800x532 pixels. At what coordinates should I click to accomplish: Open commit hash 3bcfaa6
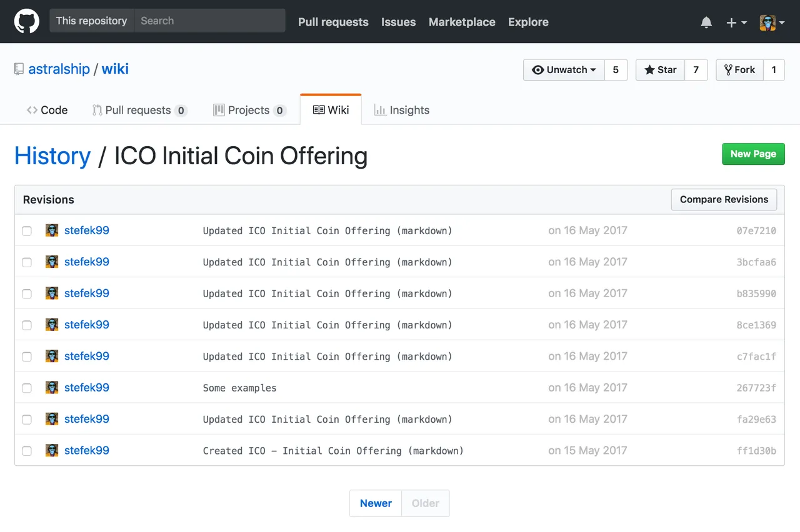756,262
